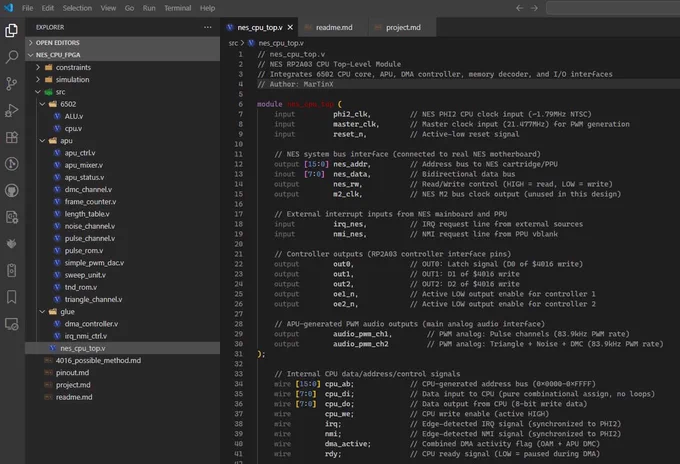
Task: Open dmc_channel.v file
Action: click(122, 190)
